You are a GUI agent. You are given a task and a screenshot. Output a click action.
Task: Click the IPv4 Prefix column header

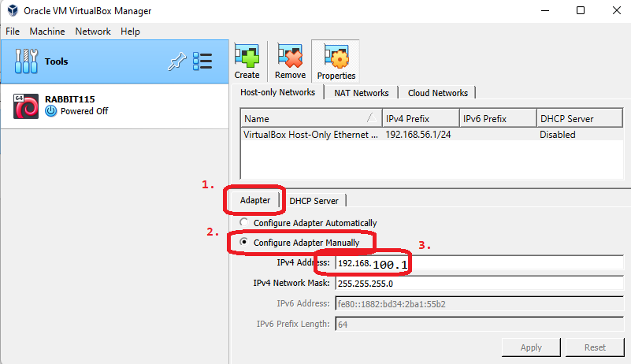click(420, 119)
